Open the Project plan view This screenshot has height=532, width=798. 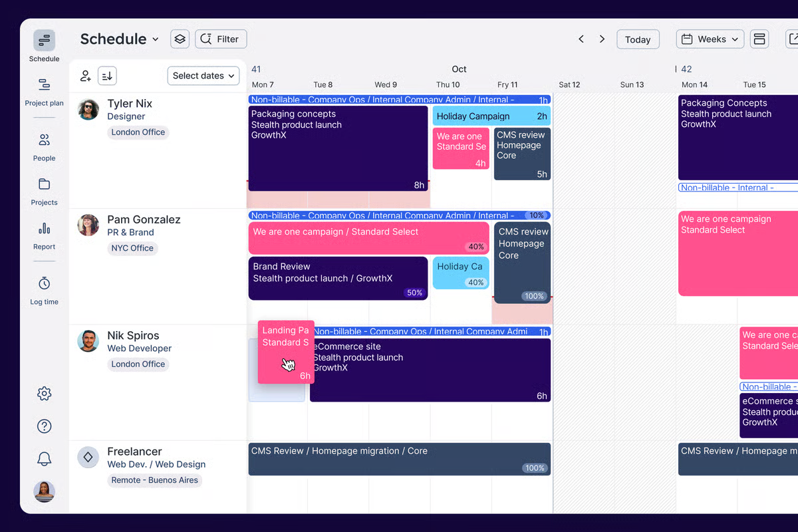[x=44, y=85]
